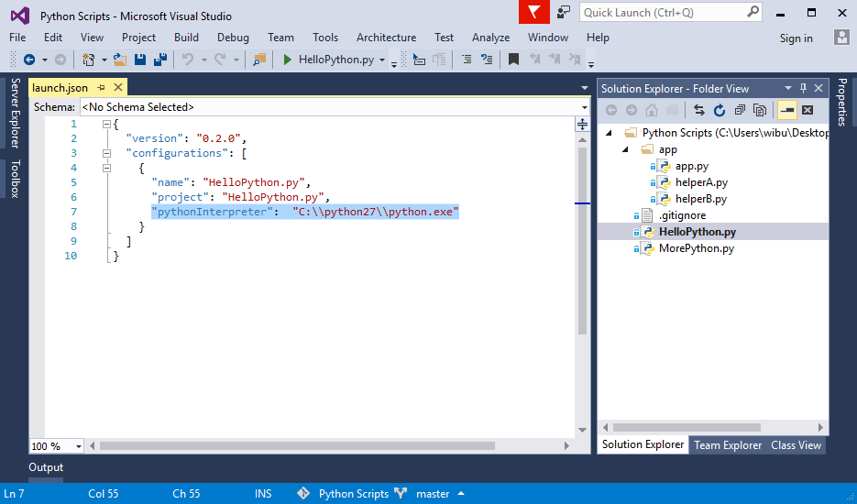
Task: Save launch.json with the Save icon
Action: [140, 60]
